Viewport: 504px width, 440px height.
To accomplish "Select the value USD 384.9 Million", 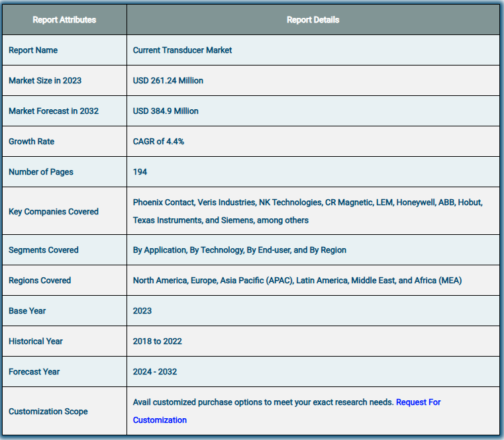I will tap(166, 111).
